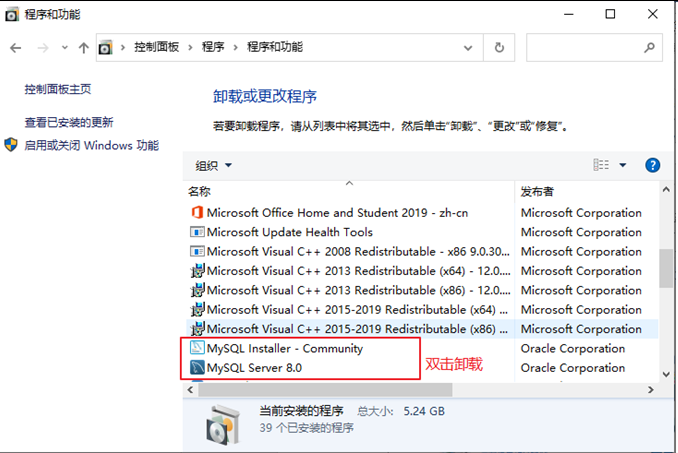This screenshot has height=453, width=678.
Task: Minimize the 程序和功能 window
Action: 569,14
